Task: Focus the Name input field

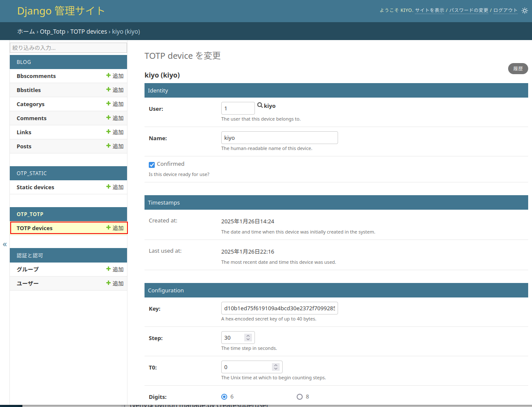Action: click(280, 138)
